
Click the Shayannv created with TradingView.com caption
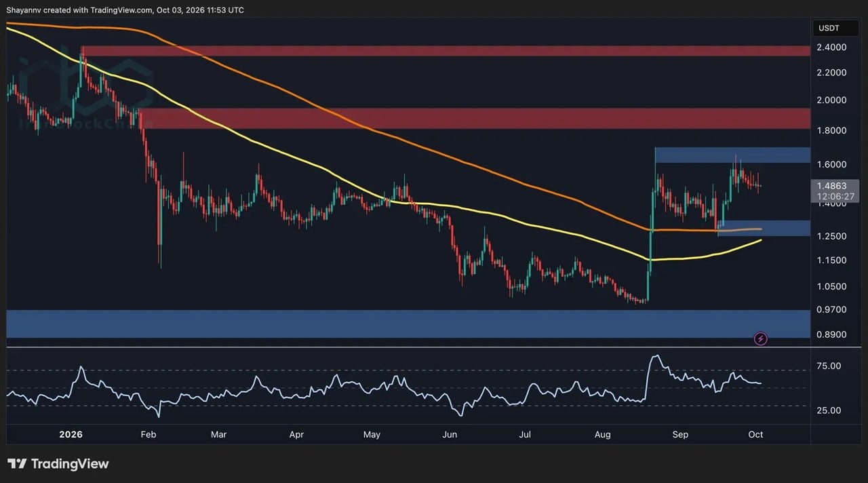pyautogui.click(x=125, y=10)
